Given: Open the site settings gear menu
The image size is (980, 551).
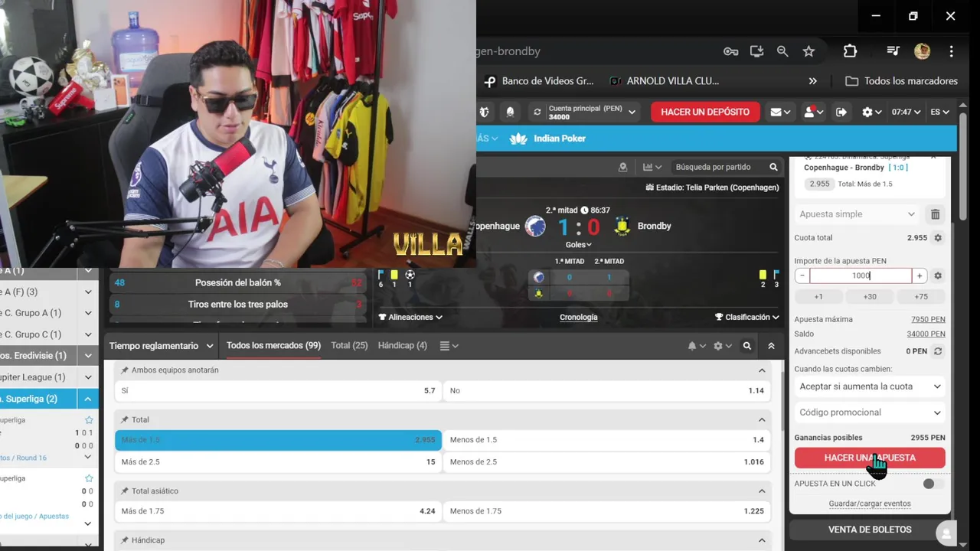Looking at the screenshot, I should [x=871, y=112].
